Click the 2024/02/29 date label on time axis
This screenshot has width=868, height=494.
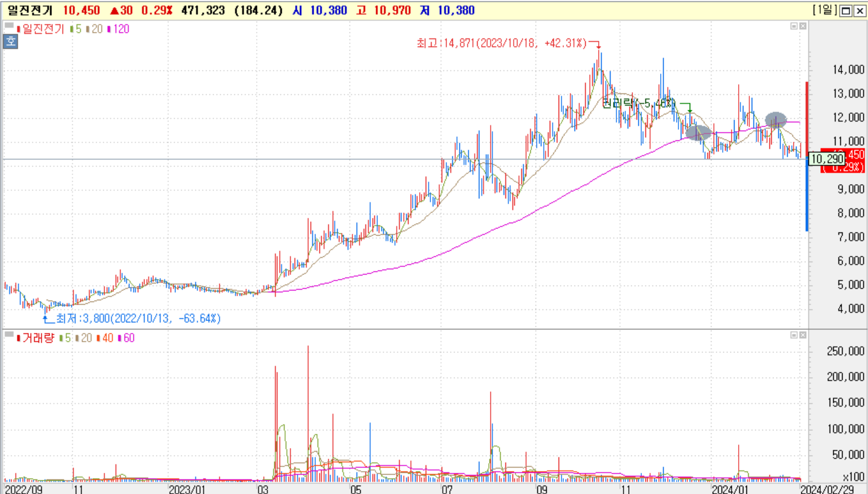(x=827, y=489)
